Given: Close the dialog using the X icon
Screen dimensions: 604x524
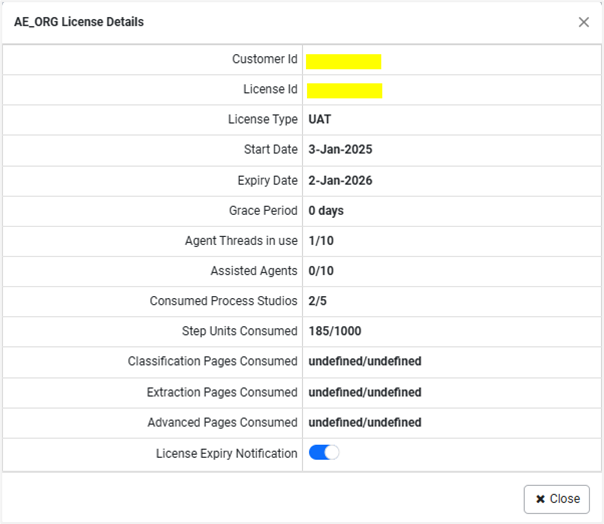Looking at the screenshot, I should pyautogui.click(x=584, y=22).
